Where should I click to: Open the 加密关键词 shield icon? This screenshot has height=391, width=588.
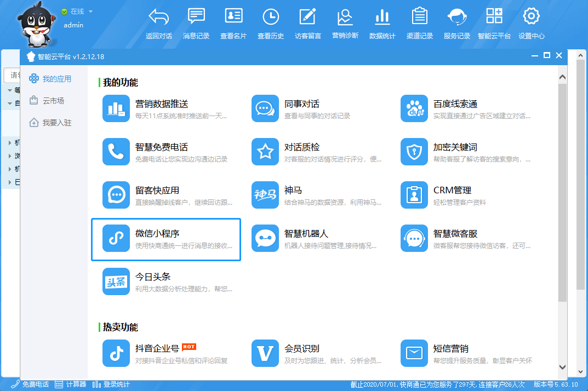pos(414,152)
